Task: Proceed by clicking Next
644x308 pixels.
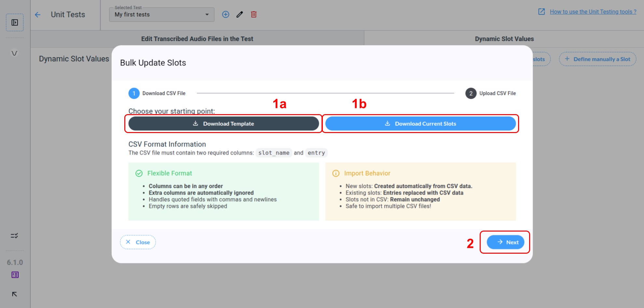Action: (505, 242)
